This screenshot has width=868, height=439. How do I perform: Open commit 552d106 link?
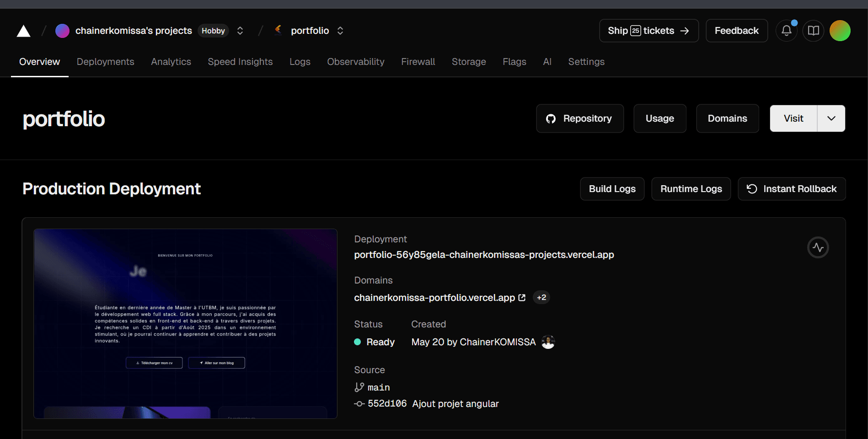pos(387,404)
